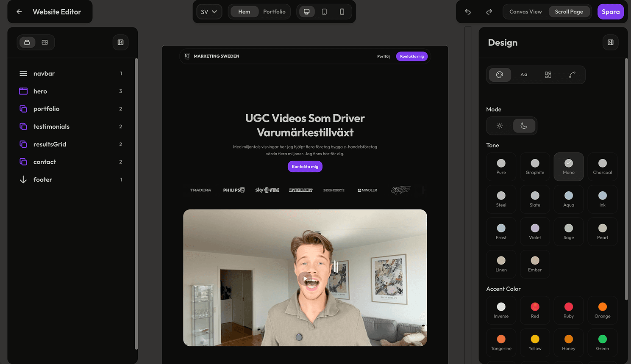Viewport: 631px width, 364px height.
Task: Switch to media images tab in sidebar
Action: [x=45, y=42]
